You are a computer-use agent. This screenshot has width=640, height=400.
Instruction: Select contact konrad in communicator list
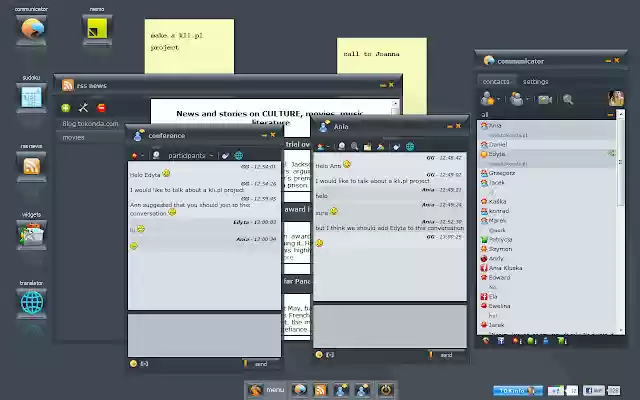tap(547, 211)
